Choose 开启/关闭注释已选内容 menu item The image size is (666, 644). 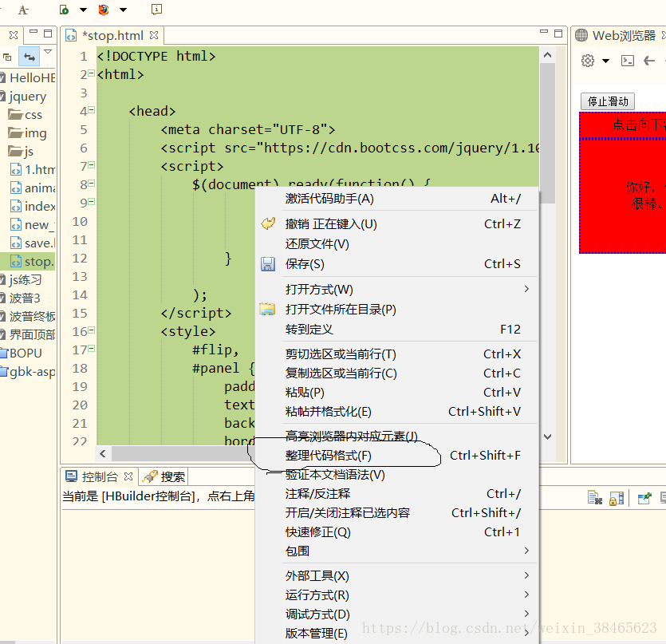click(397, 513)
